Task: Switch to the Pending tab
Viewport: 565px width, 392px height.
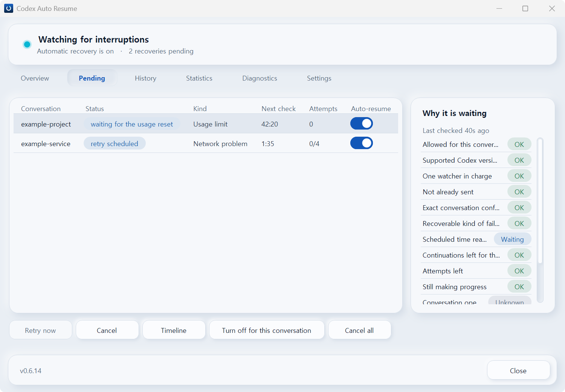Action: pyautogui.click(x=92, y=78)
